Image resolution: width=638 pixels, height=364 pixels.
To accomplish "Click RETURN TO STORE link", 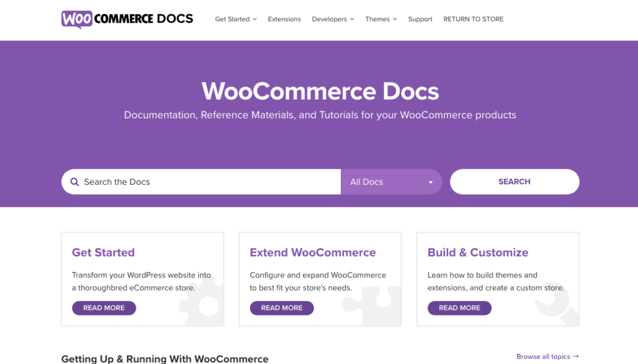I will [474, 19].
